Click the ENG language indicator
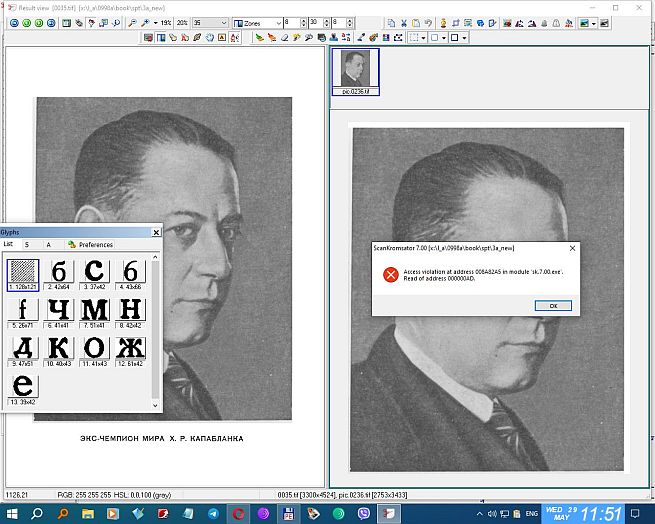 pyautogui.click(x=531, y=514)
